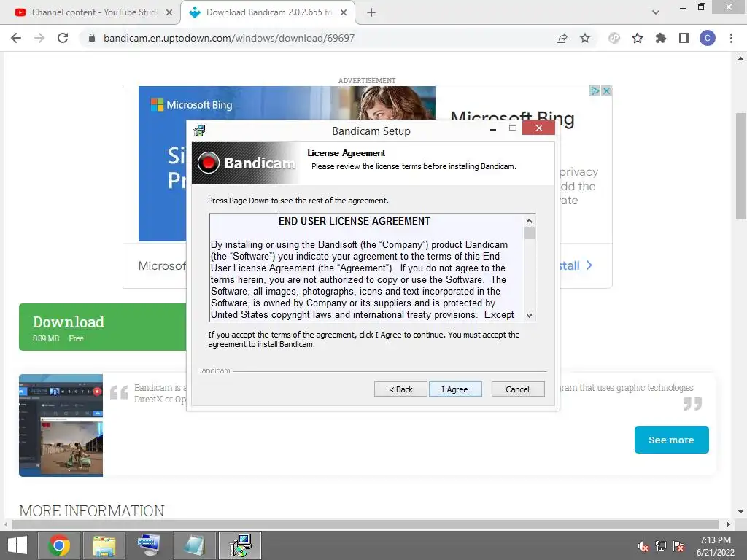This screenshot has width=747, height=560.
Task: Cancel the Bandicam Setup installer
Action: 517,389
